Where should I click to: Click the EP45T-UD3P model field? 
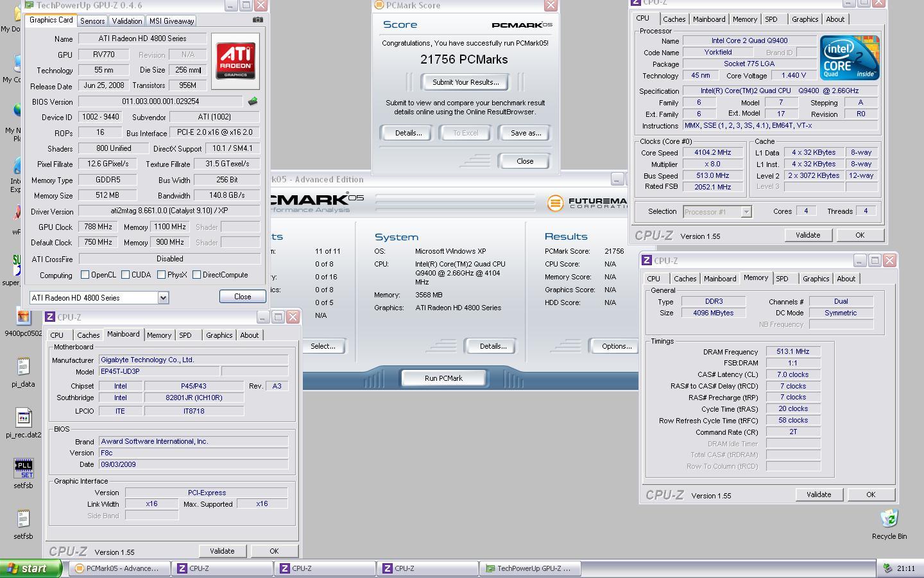(158, 371)
